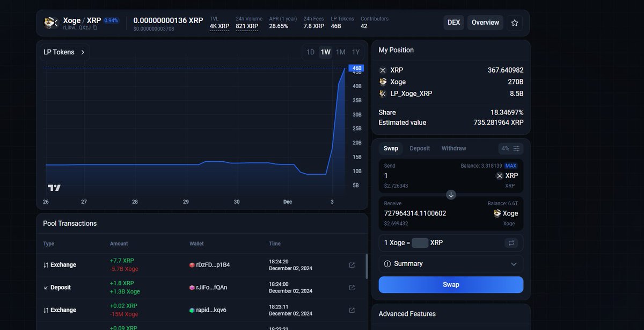Viewport: 644px width, 330px height.
Task: Switch to the Deposit tab
Action: tap(420, 148)
